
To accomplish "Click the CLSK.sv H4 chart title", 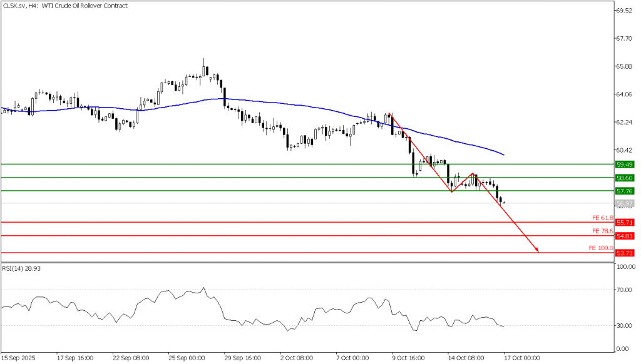I will 65,6.
